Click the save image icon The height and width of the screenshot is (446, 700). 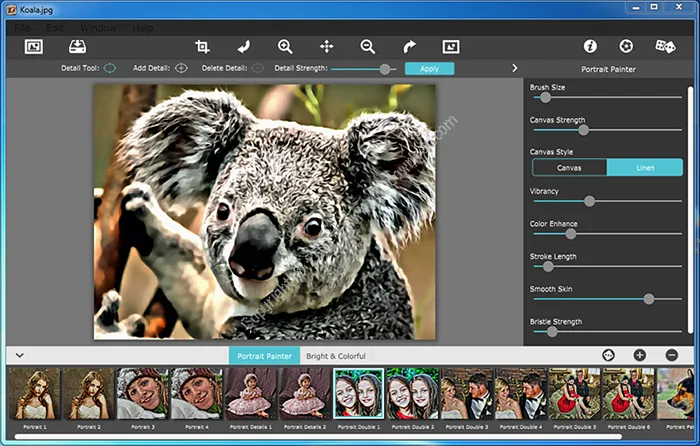pos(77,46)
